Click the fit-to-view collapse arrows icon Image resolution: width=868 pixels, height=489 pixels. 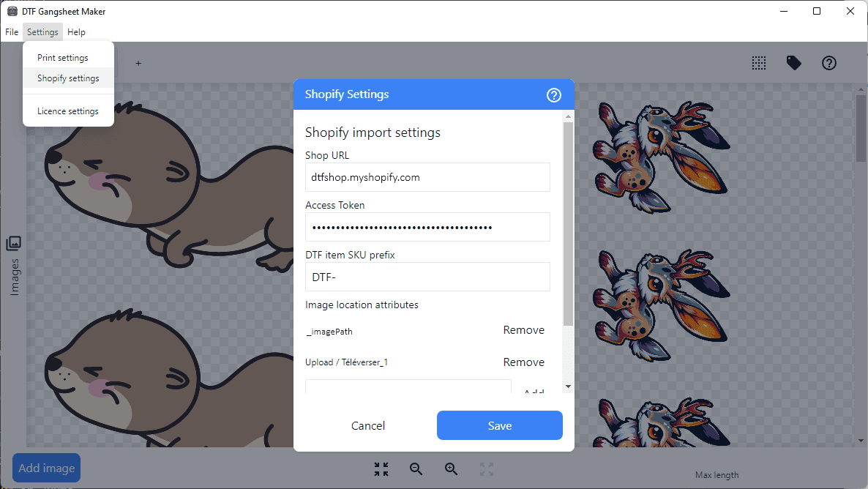click(x=381, y=469)
